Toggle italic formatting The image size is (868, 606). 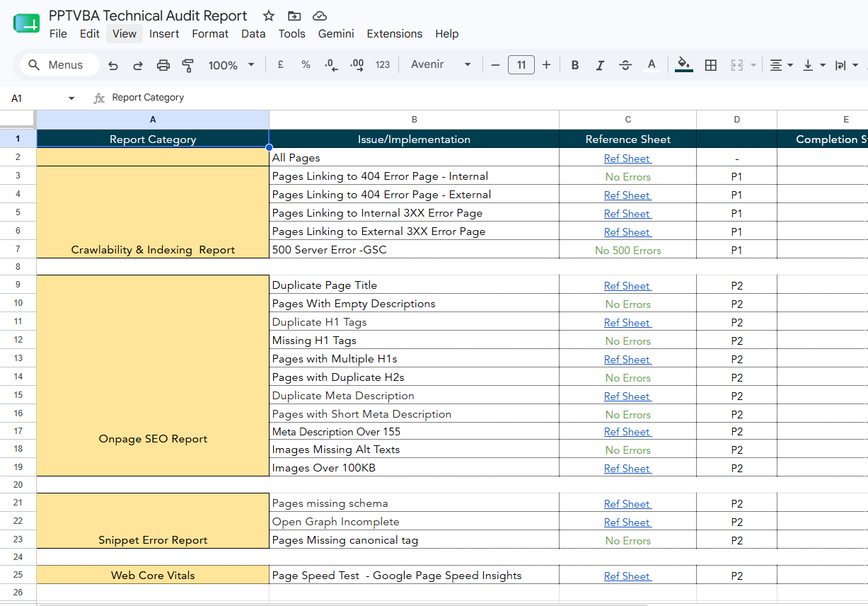[x=600, y=65]
